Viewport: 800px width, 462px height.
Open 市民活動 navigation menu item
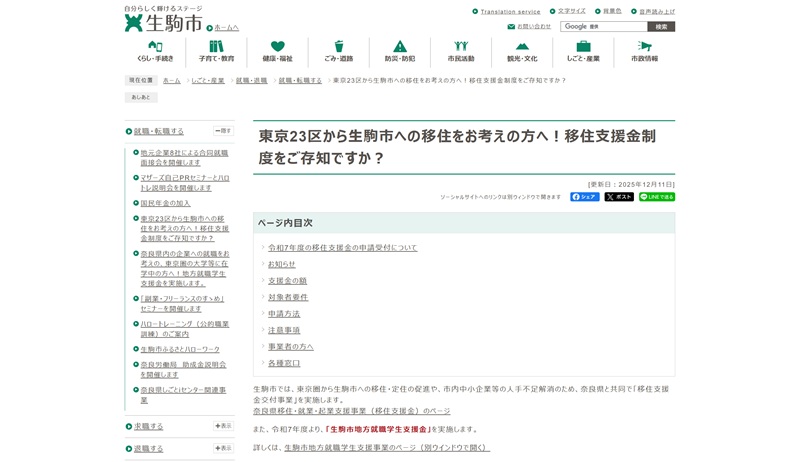460,52
